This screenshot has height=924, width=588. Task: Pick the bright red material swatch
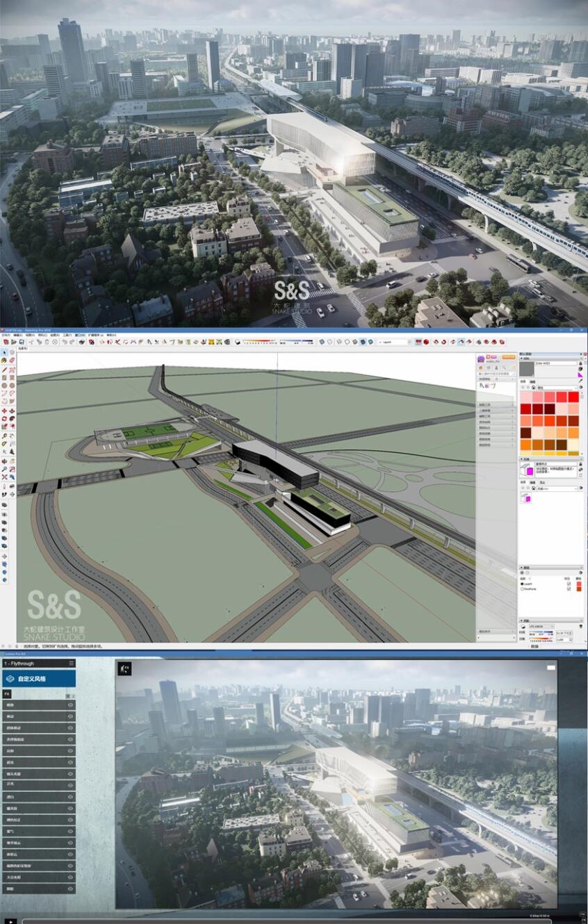(573, 397)
